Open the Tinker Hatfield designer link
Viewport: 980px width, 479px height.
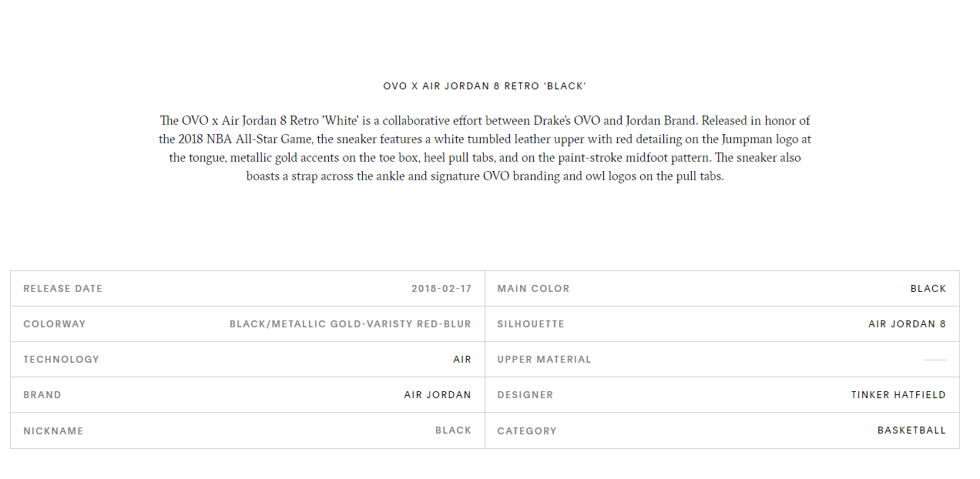[898, 395]
